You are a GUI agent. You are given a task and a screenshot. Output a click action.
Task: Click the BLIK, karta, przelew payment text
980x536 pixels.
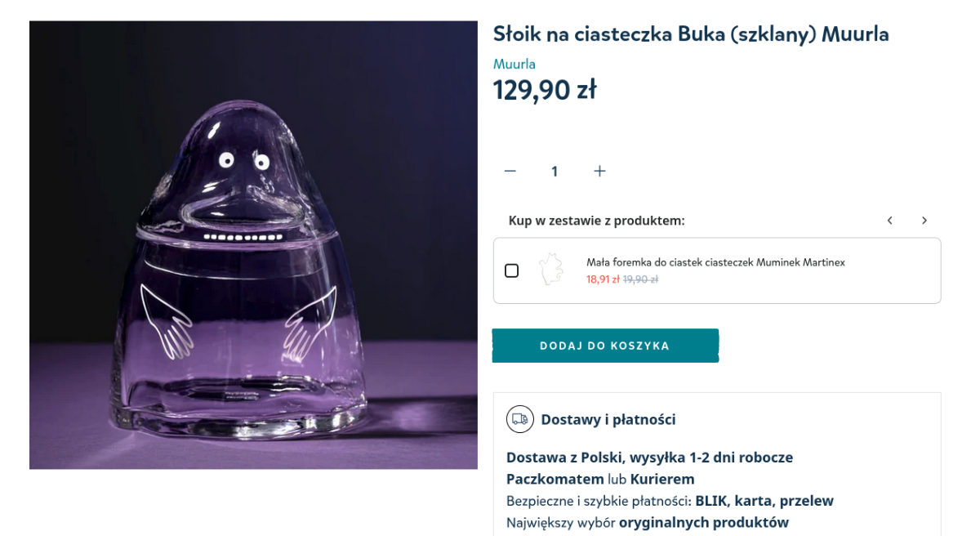click(764, 501)
